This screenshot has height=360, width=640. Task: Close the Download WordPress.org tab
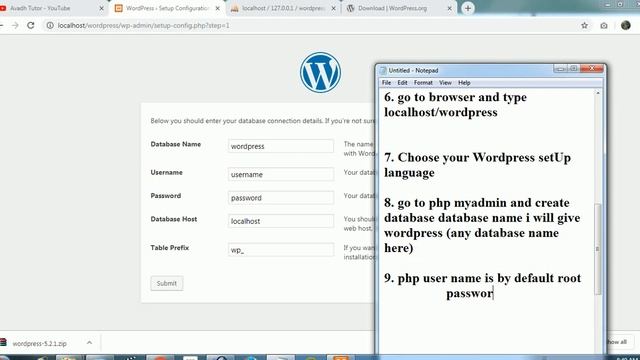[449, 8]
